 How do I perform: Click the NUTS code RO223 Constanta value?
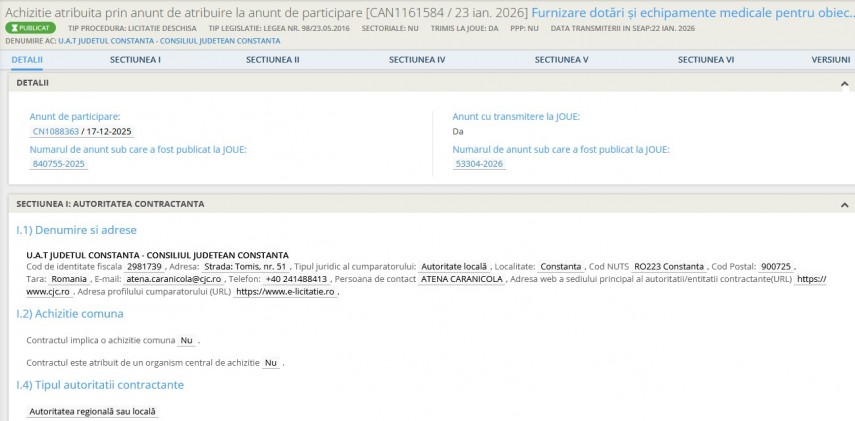[669, 267]
